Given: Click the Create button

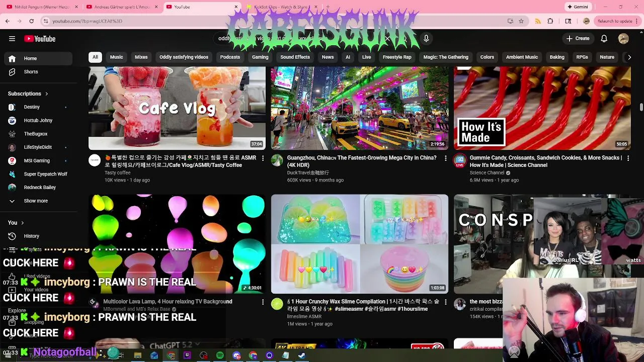Looking at the screenshot, I should click(578, 39).
